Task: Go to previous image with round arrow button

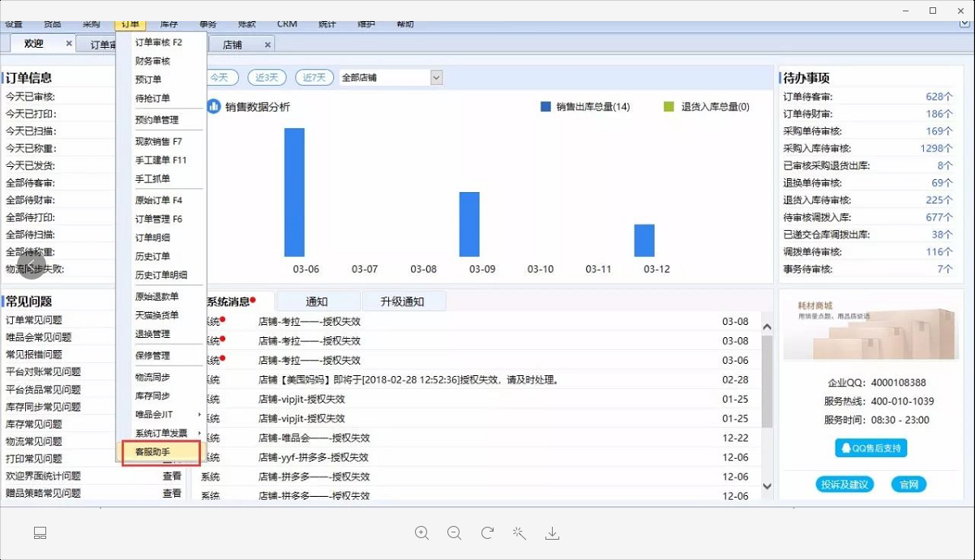Action: (32, 267)
